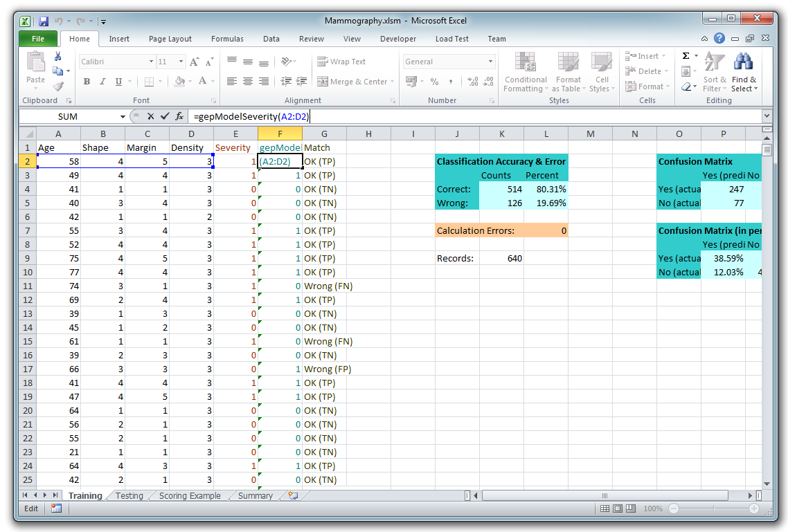
Task: Toggle Italic formatting
Action: coord(102,82)
